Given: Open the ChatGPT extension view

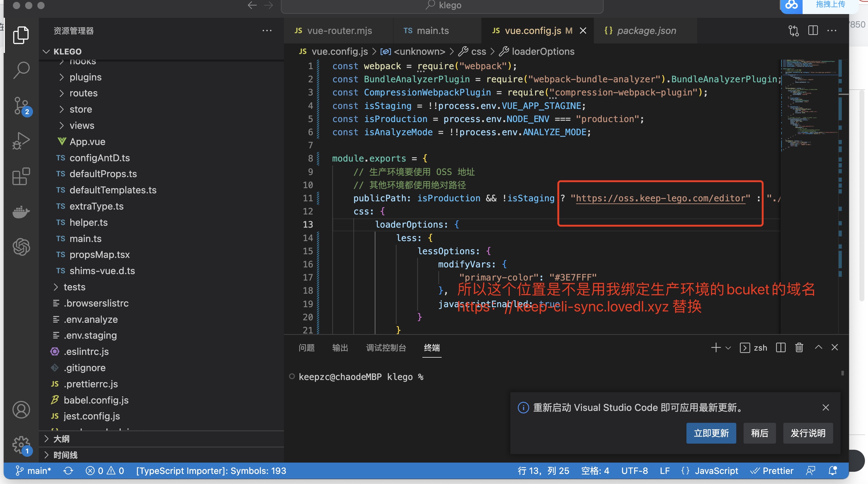Looking at the screenshot, I should pyautogui.click(x=21, y=247).
